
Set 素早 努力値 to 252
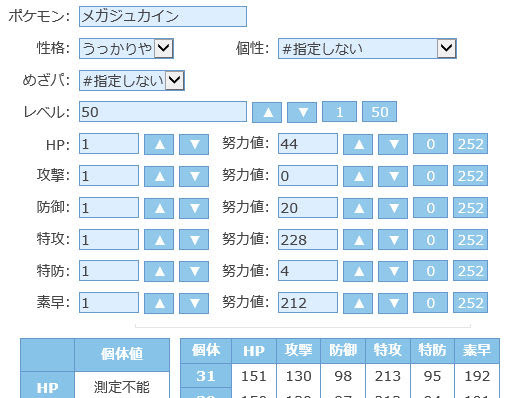click(x=470, y=303)
